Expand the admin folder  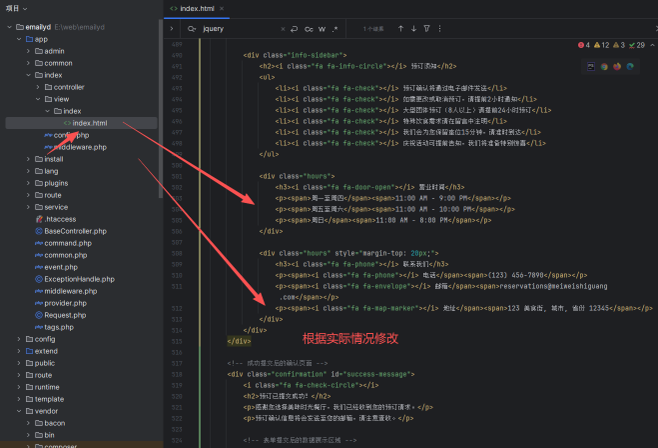29,50
